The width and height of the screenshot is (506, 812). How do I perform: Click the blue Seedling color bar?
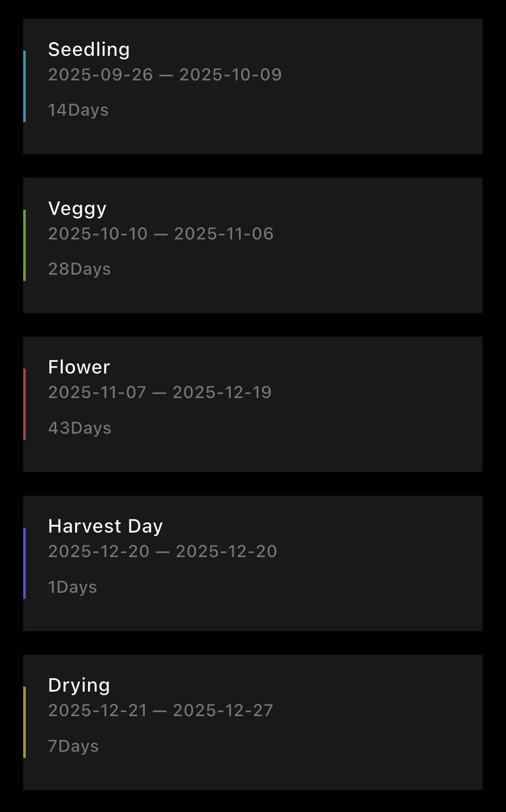coord(24,86)
